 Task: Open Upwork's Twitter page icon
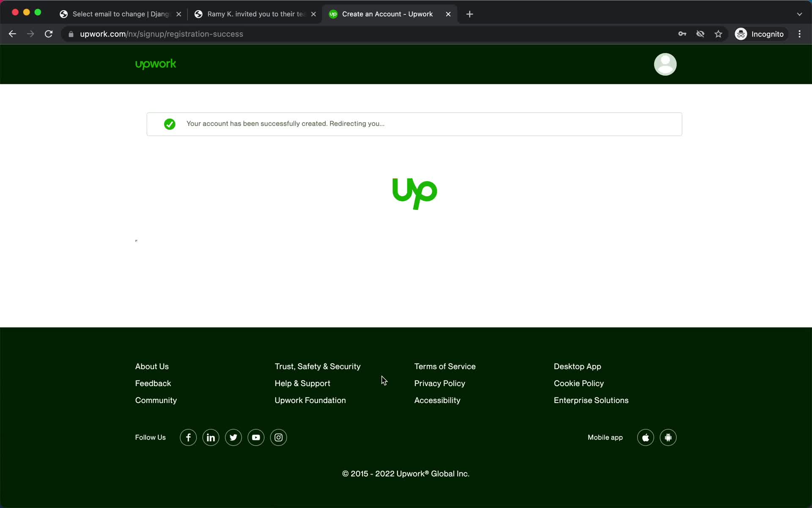(x=233, y=437)
